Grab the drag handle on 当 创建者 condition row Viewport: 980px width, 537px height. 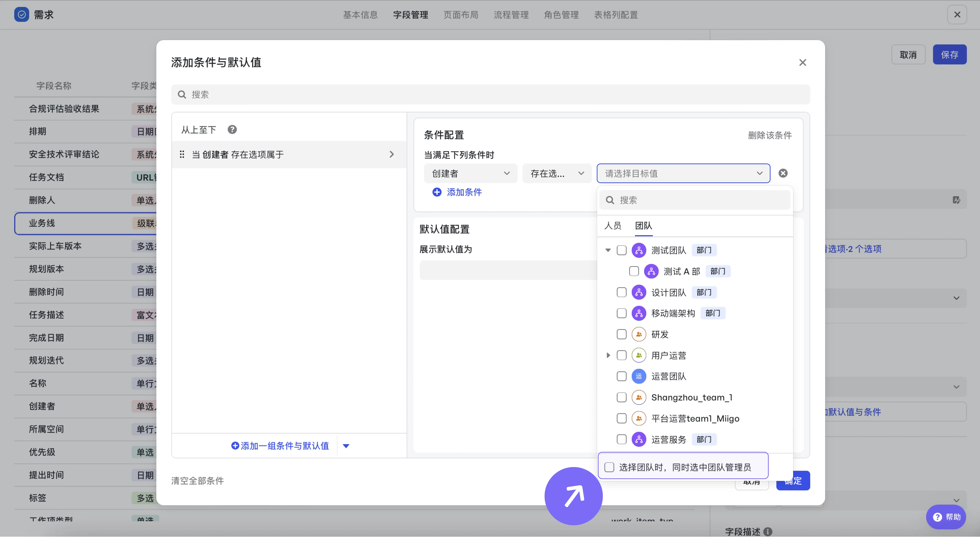pos(182,154)
